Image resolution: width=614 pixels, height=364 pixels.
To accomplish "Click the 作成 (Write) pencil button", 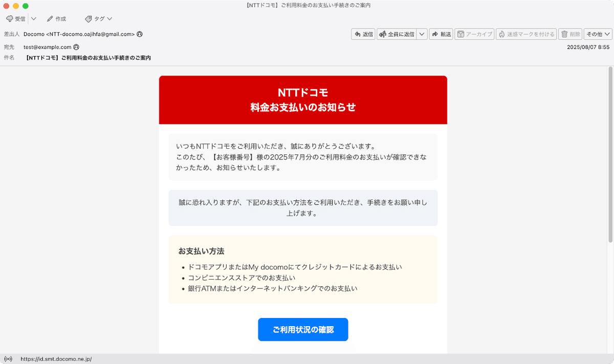I will tap(56, 19).
